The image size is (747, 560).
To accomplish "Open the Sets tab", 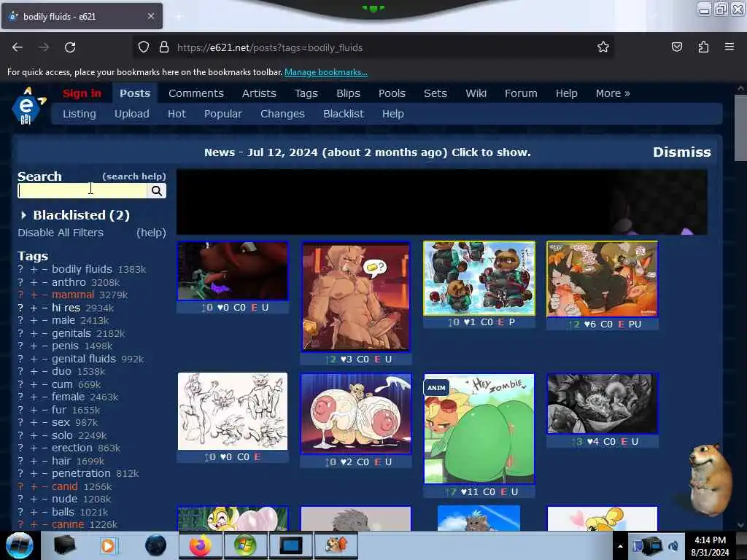I will pyautogui.click(x=436, y=93).
